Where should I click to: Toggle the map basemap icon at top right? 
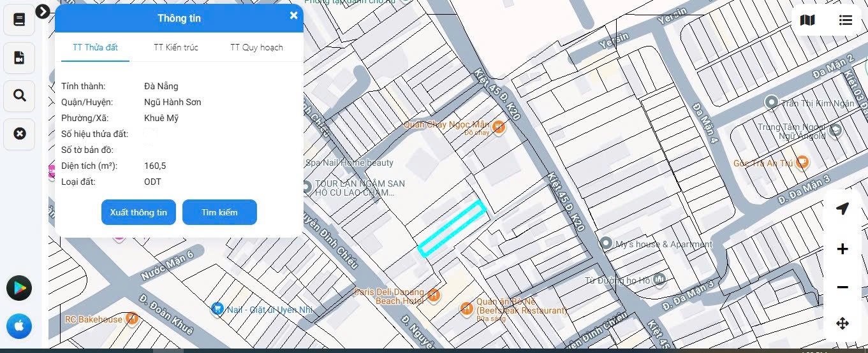(807, 20)
